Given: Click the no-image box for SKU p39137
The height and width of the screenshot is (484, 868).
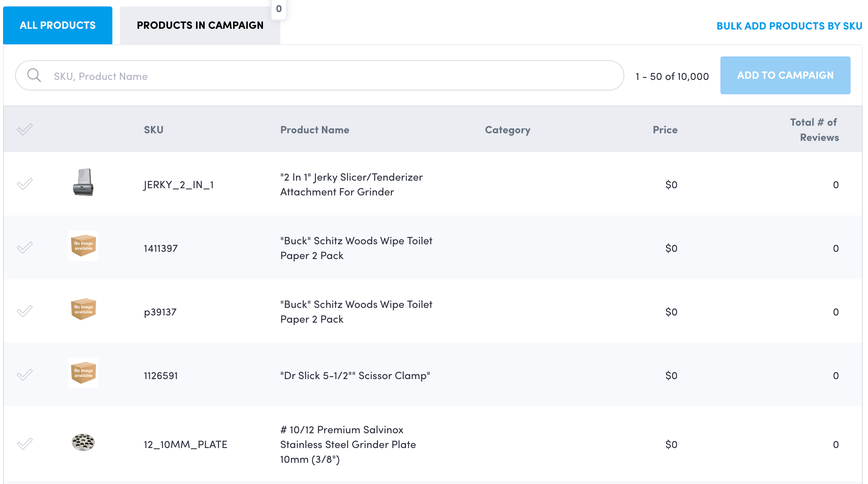Looking at the screenshot, I should coord(83,309).
